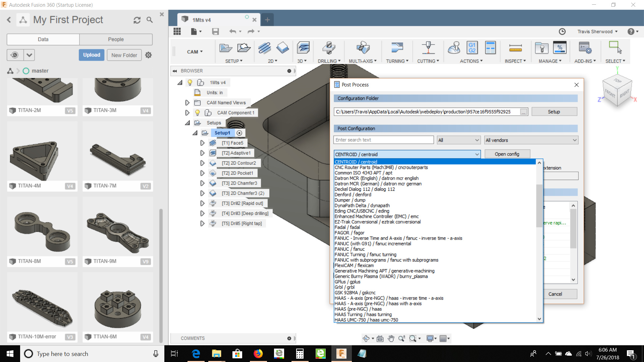Image resolution: width=644 pixels, height=362 pixels.
Task: Choose the Multi-Axis tool icon
Action: 363,48
